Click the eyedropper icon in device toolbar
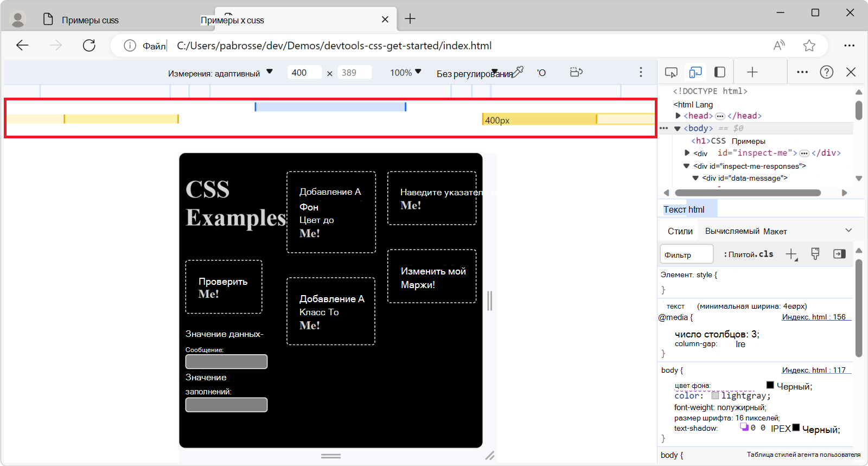This screenshot has width=868, height=466. coord(519,71)
